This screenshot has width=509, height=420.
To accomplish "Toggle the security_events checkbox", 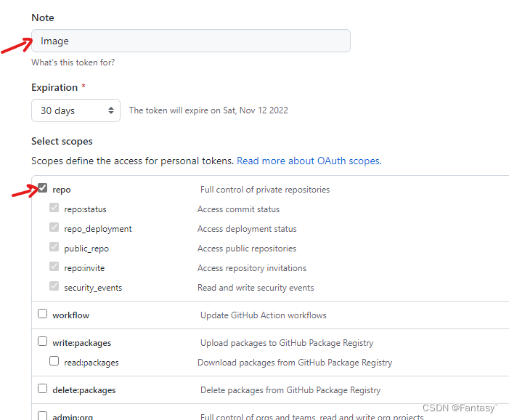I will [x=54, y=286].
